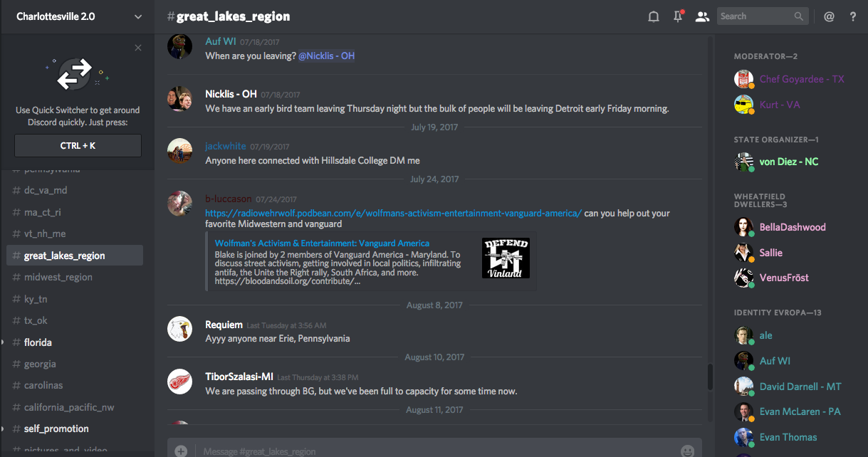Click the emoji picker in message box
868x457 pixels.
point(687,451)
